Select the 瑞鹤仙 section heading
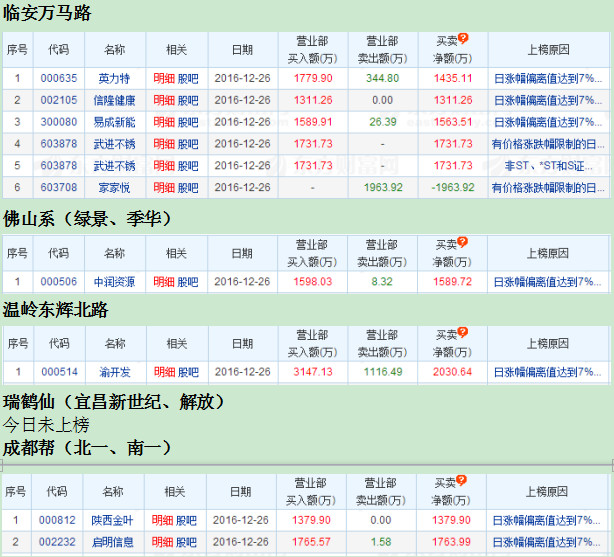This screenshot has height=557, width=614. pyautogui.click(x=114, y=402)
